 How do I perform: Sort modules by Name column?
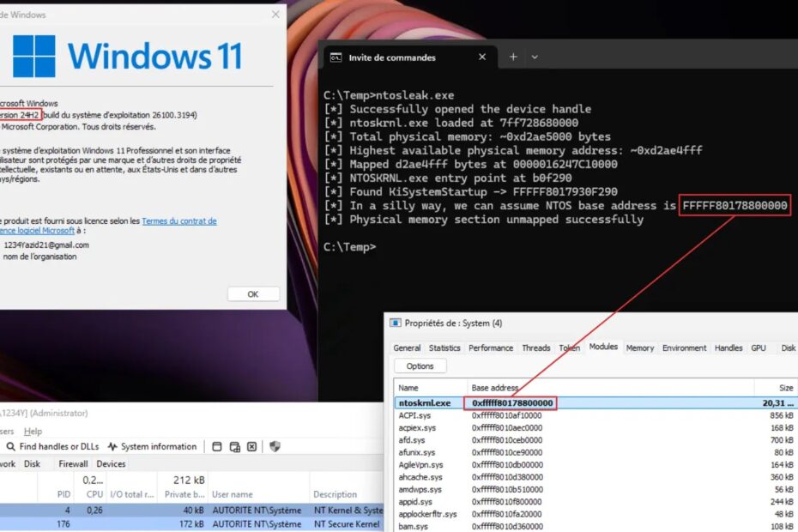(x=431, y=388)
